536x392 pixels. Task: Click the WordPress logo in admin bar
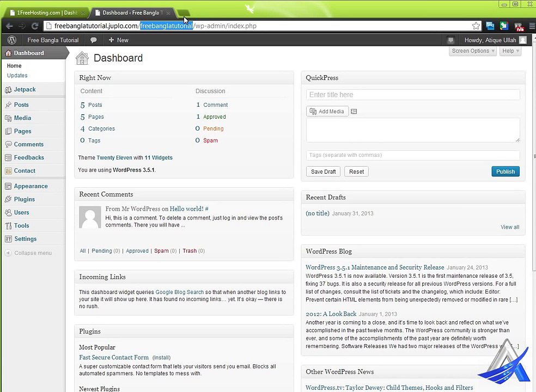coord(12,40)
